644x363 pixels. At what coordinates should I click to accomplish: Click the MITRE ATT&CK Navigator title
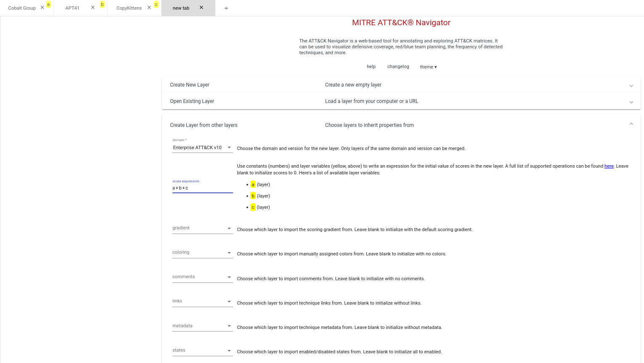click(x=401, y=23)
